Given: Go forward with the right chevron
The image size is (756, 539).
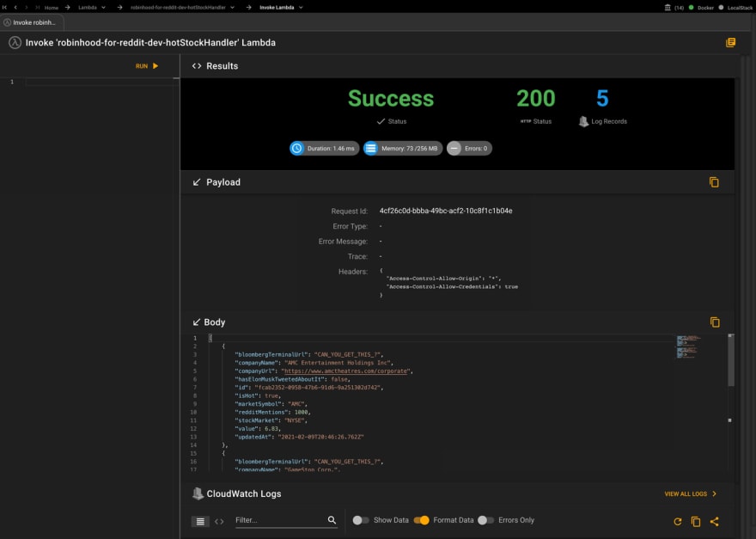Looking at the screenshot, I should click(x=26, y=7).
